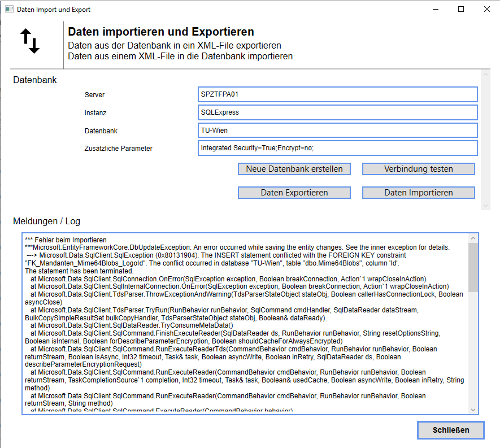
Task: Click the Instanz field with SQLExpress
Action: tap(337, 112)
